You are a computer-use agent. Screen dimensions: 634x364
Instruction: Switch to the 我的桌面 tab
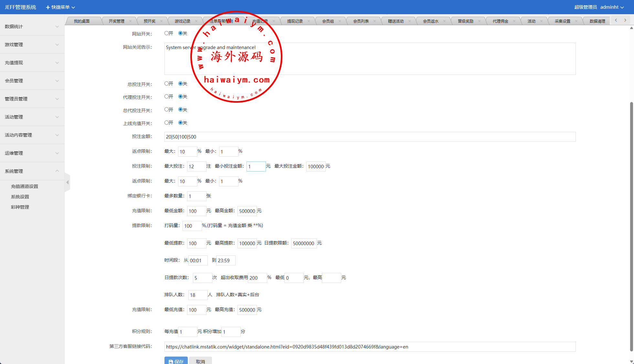pos(81,21)
